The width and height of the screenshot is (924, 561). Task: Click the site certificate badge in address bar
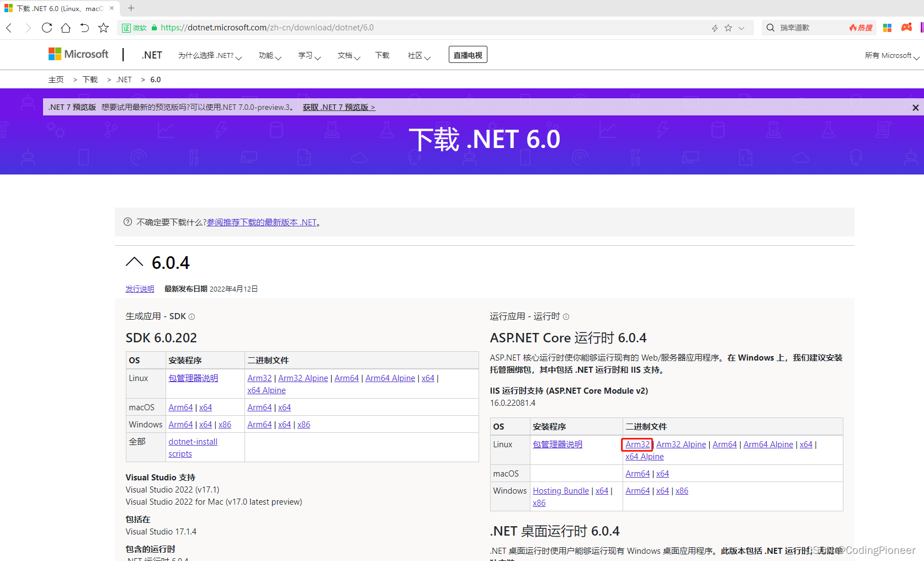pos(134,28)
